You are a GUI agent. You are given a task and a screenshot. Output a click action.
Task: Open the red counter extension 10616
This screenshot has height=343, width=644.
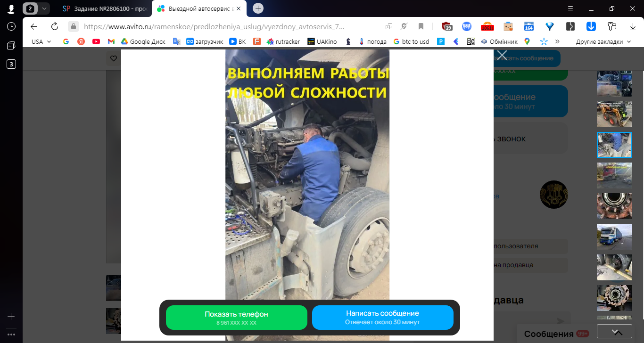487,26
